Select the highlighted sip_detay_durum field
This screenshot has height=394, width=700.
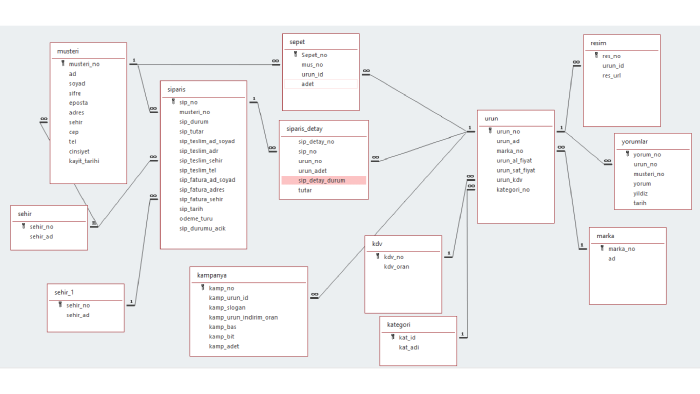tap(324, 180)
